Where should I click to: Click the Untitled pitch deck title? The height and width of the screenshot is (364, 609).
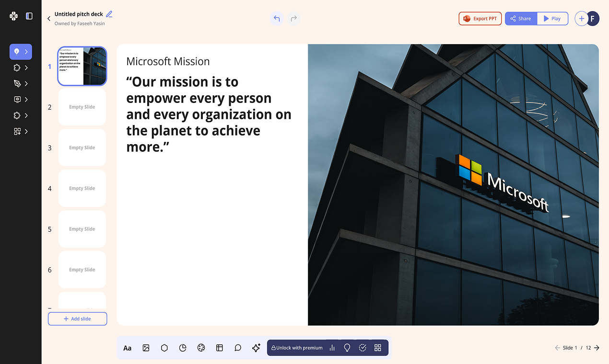point(79,14)
